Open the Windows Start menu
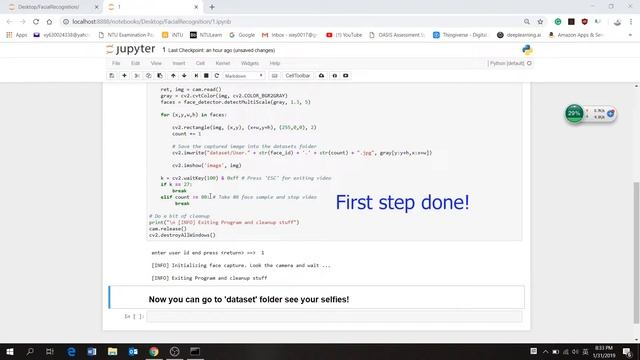 (x=10, y=351)
